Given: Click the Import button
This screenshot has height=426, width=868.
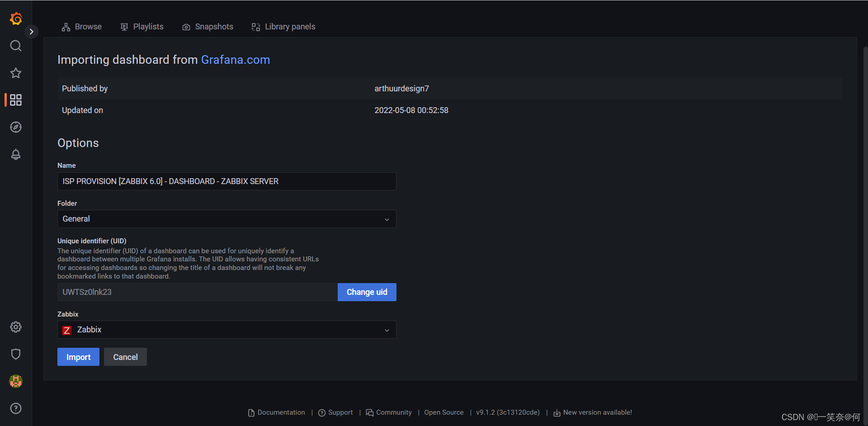Looking at the screenshot, I should (78, 357).
